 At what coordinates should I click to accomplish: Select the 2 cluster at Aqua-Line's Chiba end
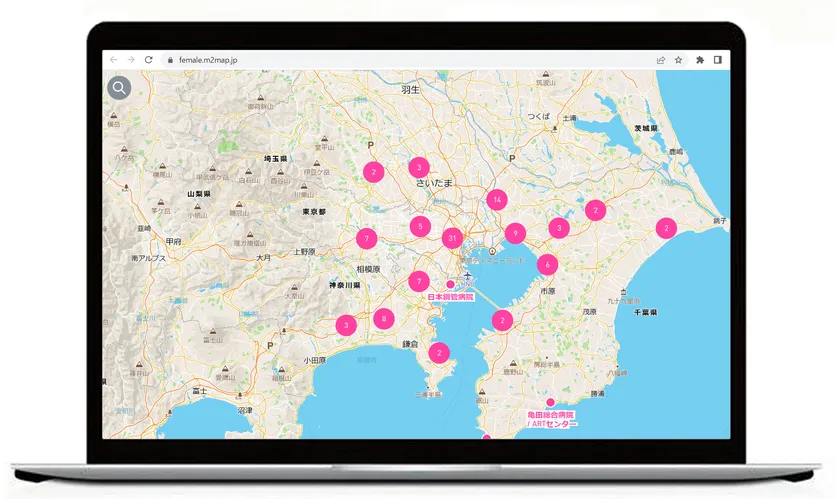[x=502, y=321]
